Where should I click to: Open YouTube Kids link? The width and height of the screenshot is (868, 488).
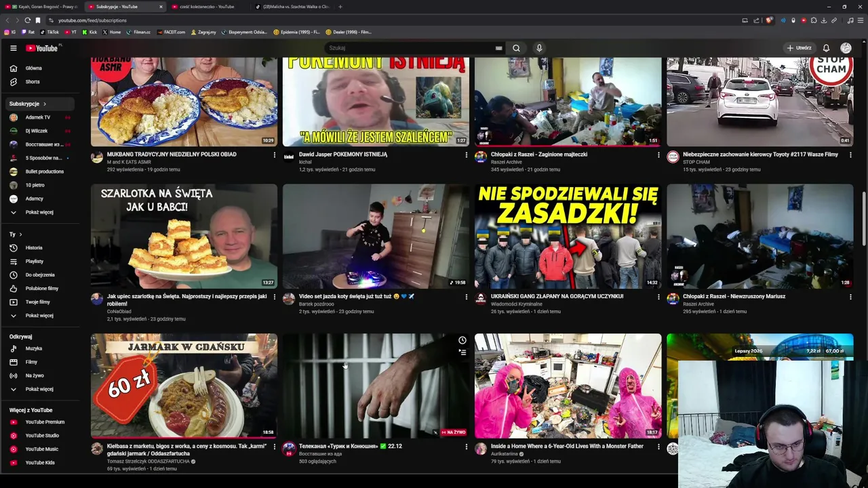(41, 462)
